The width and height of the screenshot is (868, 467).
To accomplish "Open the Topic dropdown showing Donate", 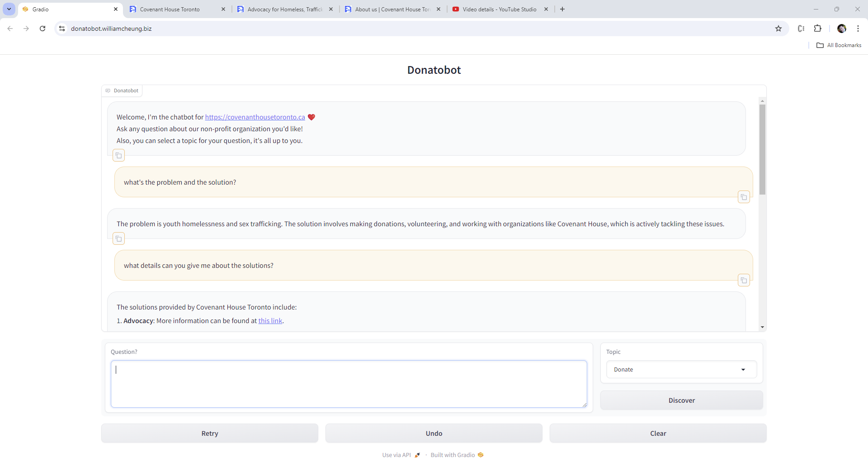I will (682, 370).
